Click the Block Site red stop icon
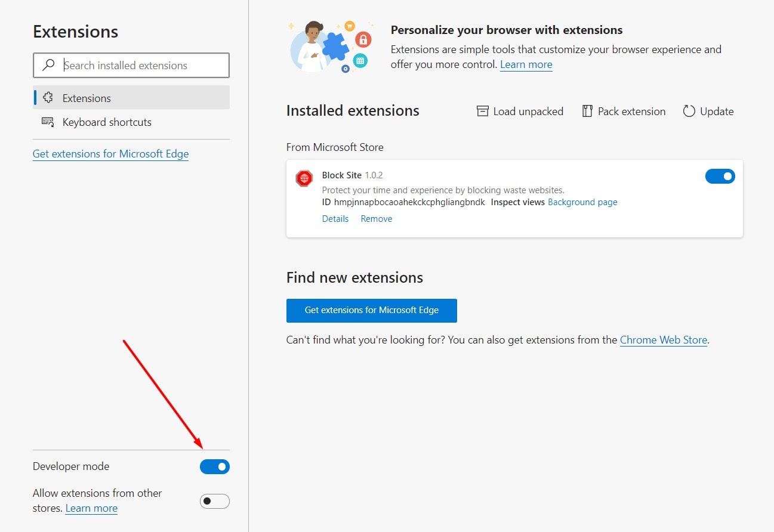The image size is (774, 532). pyautogui.click(x=304, y=178)
